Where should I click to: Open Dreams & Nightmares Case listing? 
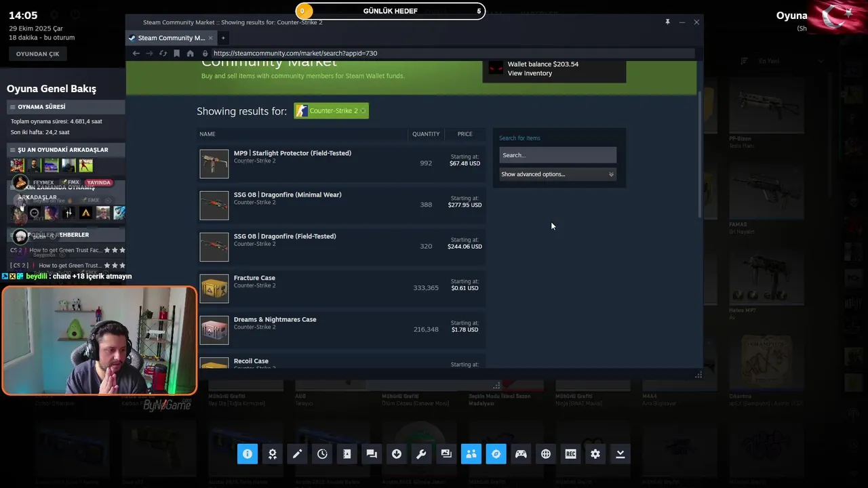(341, 329)
